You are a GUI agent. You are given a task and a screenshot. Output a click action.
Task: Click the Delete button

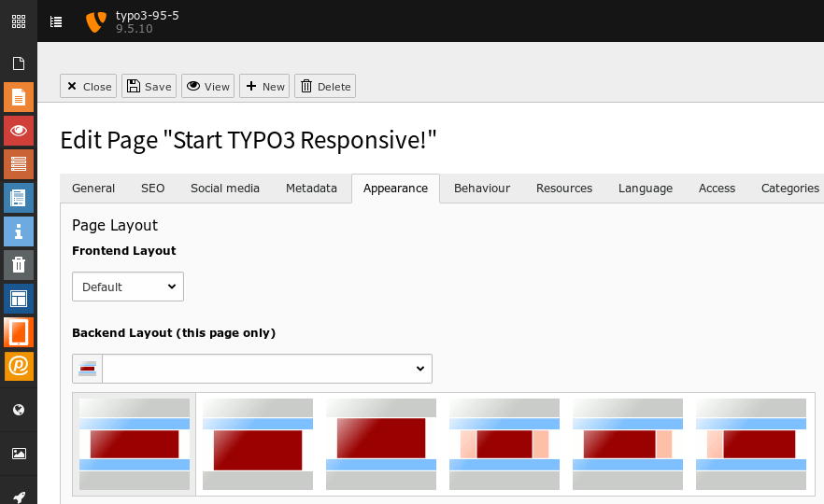324,87
